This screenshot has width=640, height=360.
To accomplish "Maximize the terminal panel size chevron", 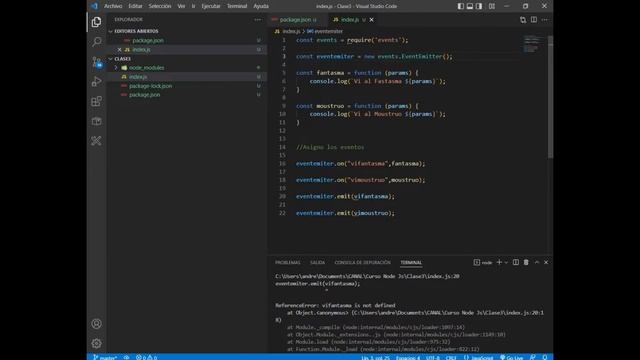I will 537,262.
